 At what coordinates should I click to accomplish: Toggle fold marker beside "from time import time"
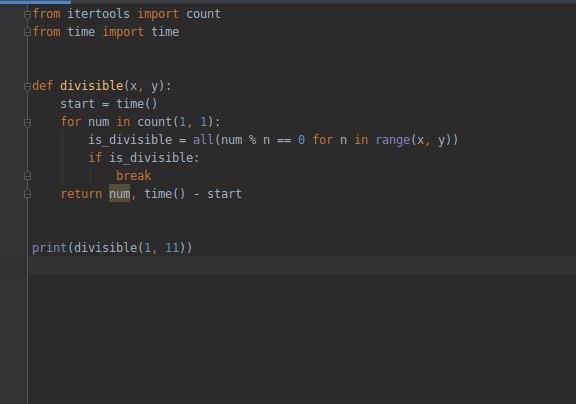pos(27,32)
